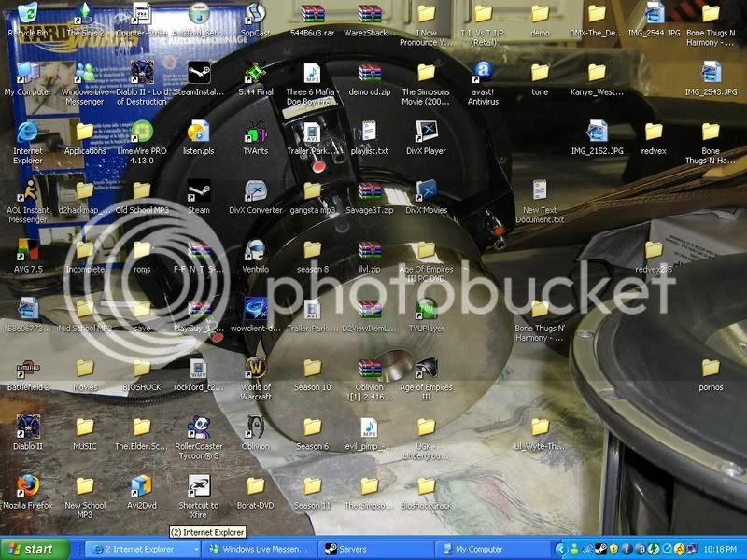Click the SopCast shortcut icon
747x560 pixels.
point(255,13)
